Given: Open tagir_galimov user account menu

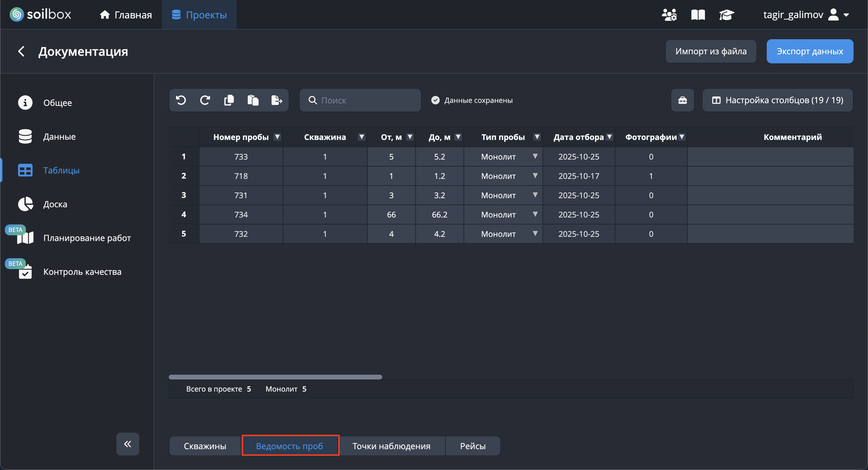Looking at the screenshot, I should pyautogui.click(x=805, y=15).
